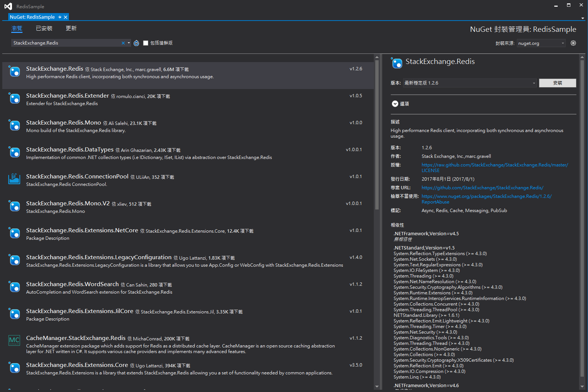
Task: Select the StackExchange.Redis.WordSearch package title
Action: [x=72, y=284]
